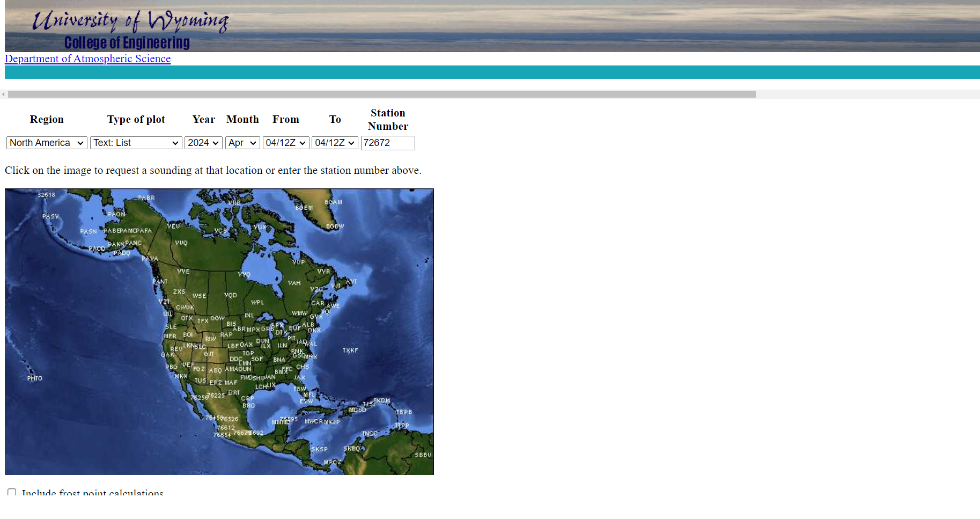This screenshot has height=519, width=980.
Task: Select station YVQ on the map
Action: tap(181, 243)
